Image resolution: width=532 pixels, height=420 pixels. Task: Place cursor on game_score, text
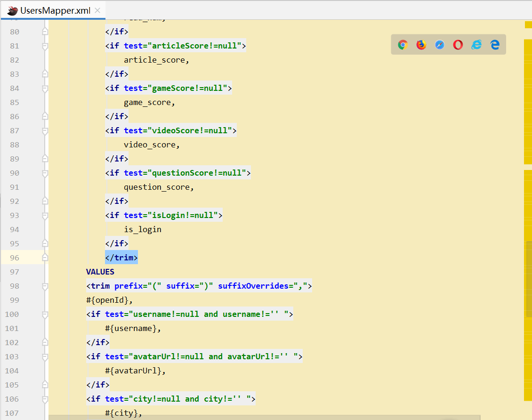tap(149, 103)
